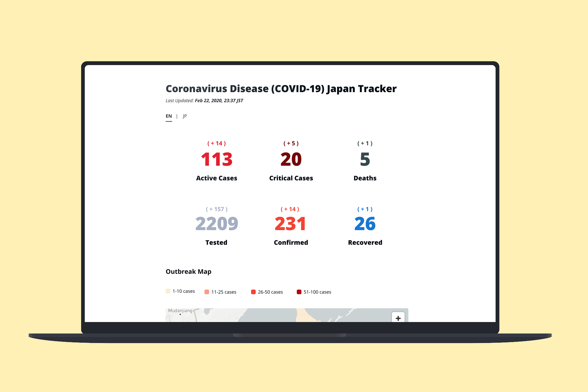Switch language to JP
Viewport: 588px width, 392px height.
[185, 116]
